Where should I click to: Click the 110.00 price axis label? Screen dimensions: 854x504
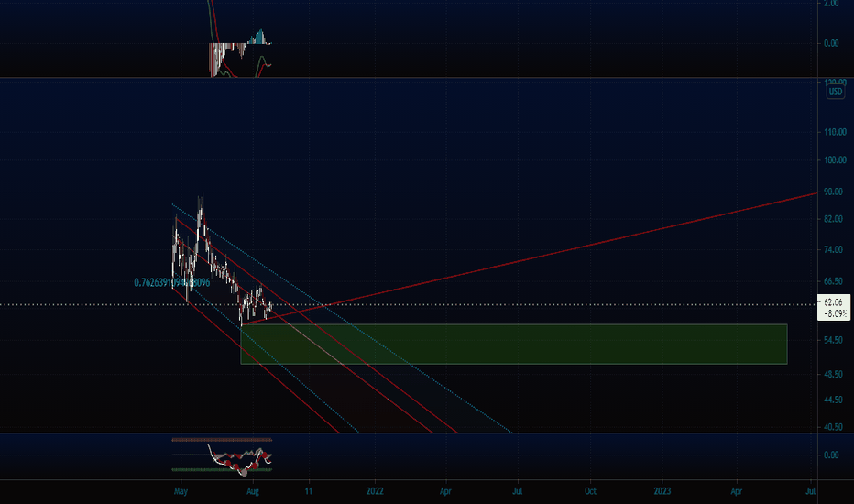pyautogui.click(x=835, y=132)
